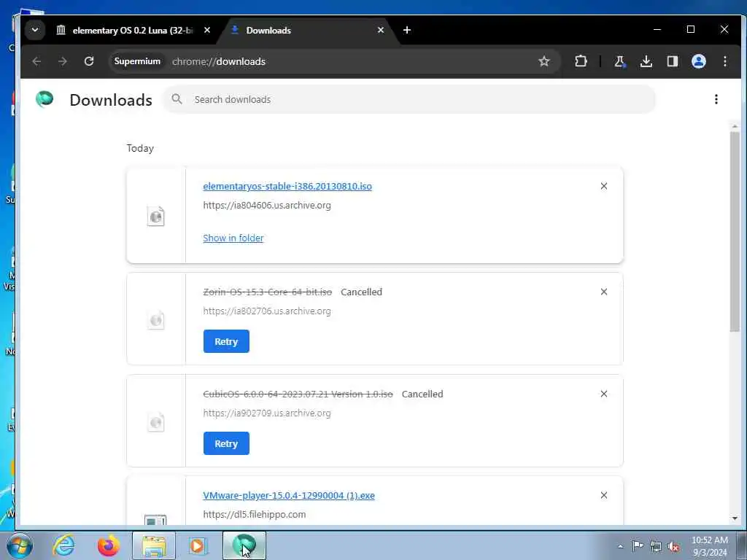
Task: Open the Downloads page more actions menu
Action: 716,99
